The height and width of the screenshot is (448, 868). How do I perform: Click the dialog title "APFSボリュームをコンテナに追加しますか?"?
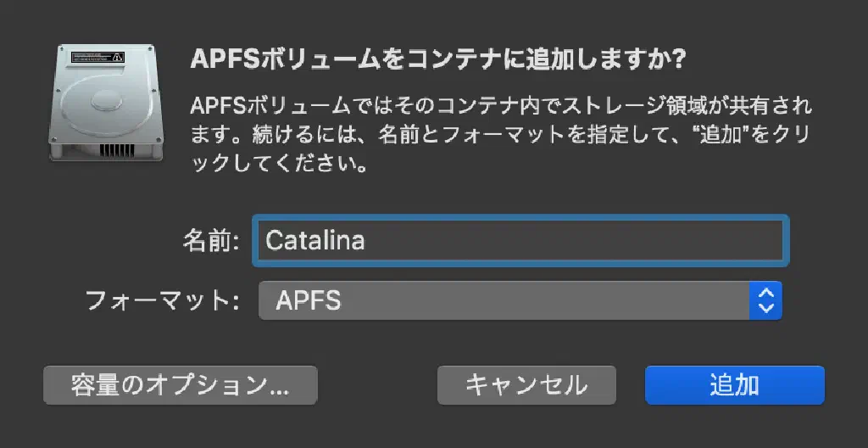click(x=437, y=59)
